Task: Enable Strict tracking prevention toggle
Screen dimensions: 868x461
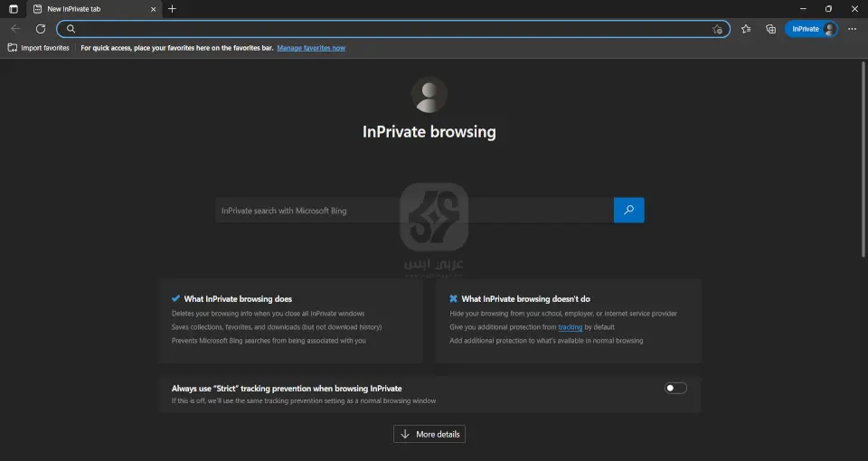Action: pyautogui.click(x=675, y=388)
